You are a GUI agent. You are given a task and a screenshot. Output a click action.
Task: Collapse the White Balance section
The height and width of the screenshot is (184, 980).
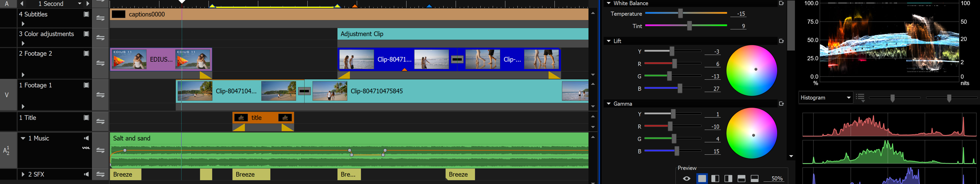tap(608, 3)
